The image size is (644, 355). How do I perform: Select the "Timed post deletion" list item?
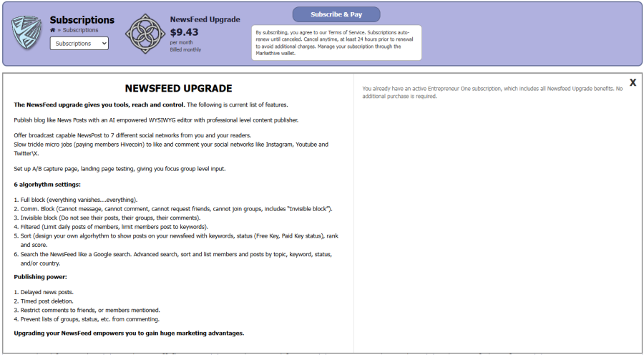(47, 301)
